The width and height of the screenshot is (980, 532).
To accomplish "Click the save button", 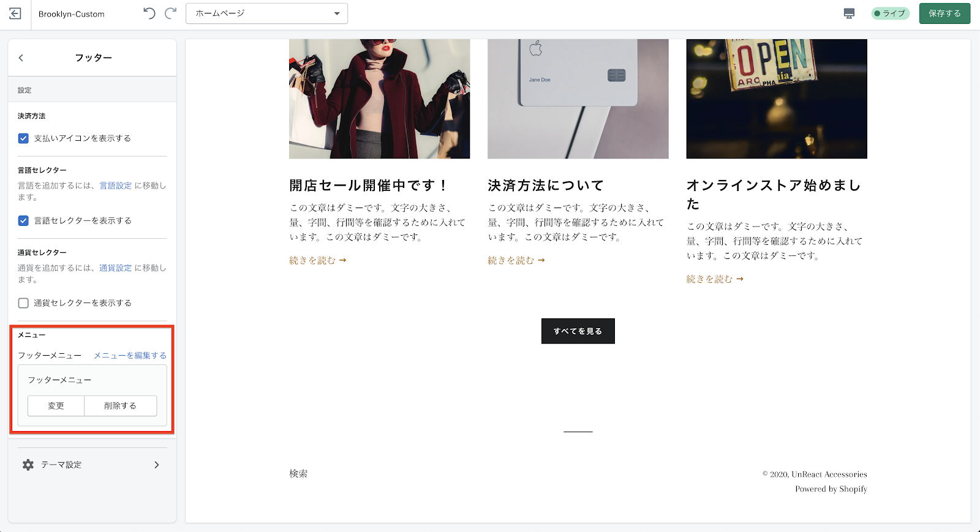I will [944, 13].
